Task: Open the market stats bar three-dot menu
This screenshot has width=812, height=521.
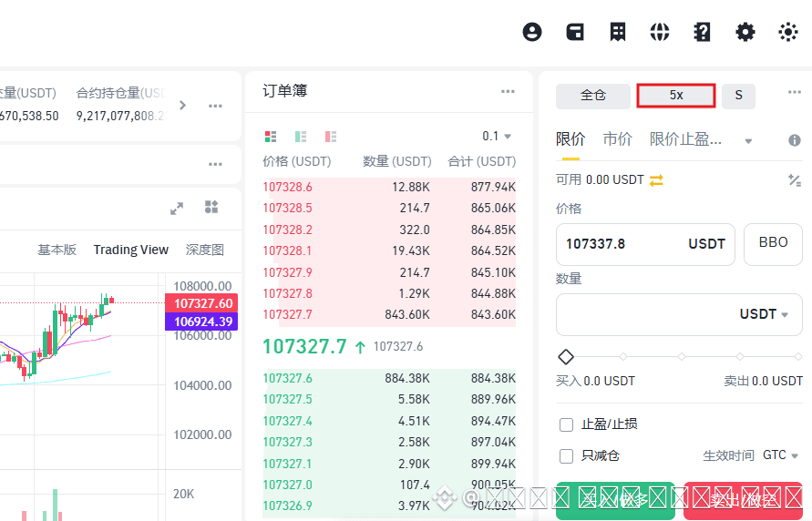Action: 215,106
